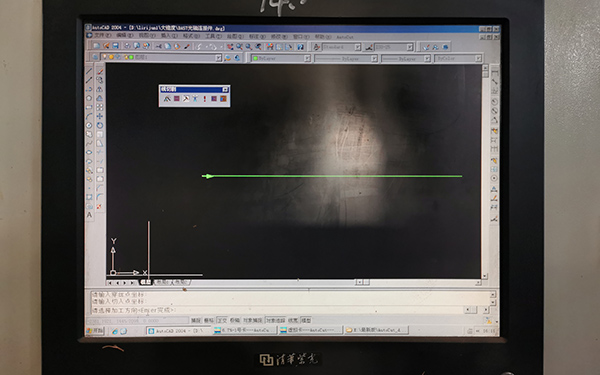The width and height of the screenshot is (600, 375).
Task: Switch to the AutoCut virtual card taskbar window
Action: click(310, 330)
